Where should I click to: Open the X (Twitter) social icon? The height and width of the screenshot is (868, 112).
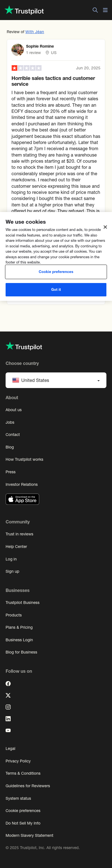coord(8,695)
